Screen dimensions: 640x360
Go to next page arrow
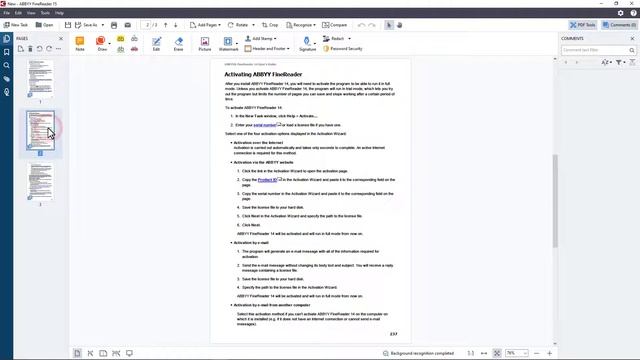pyautogui.click(x=176, y=25)
